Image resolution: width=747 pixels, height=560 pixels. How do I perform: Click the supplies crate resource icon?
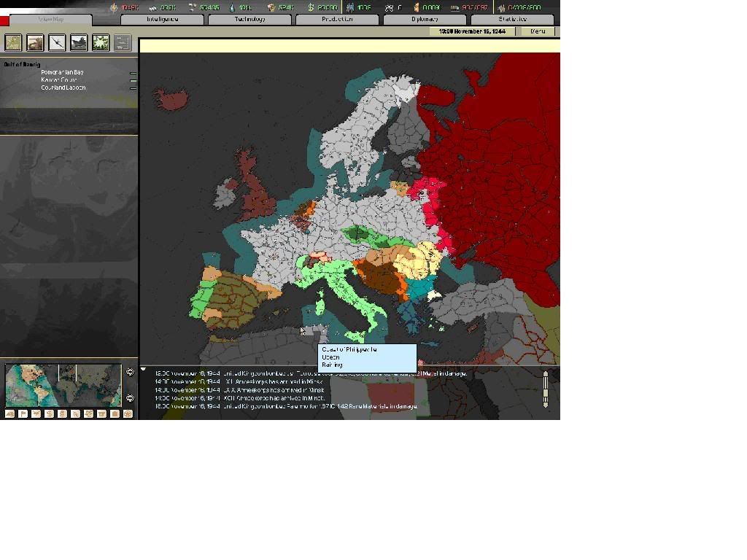coord(271,7)
